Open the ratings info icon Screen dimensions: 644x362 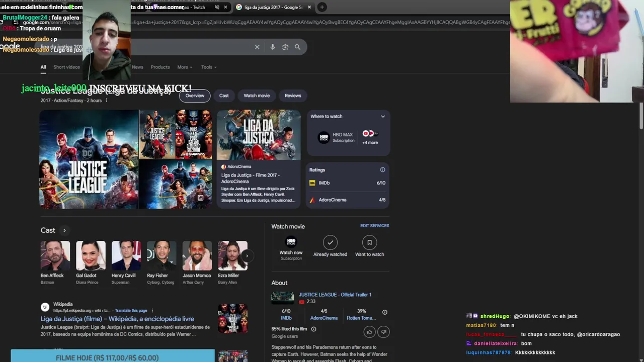(x=382, y=170)
